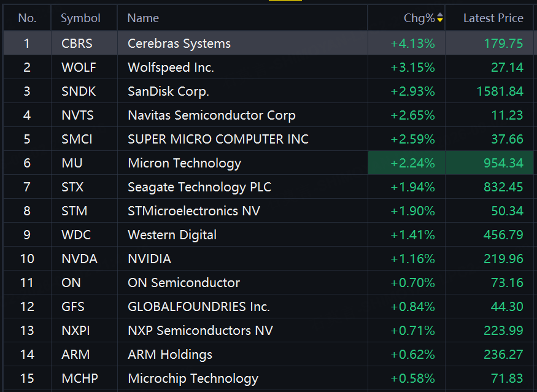Select the ARM Holdings row

269,355
